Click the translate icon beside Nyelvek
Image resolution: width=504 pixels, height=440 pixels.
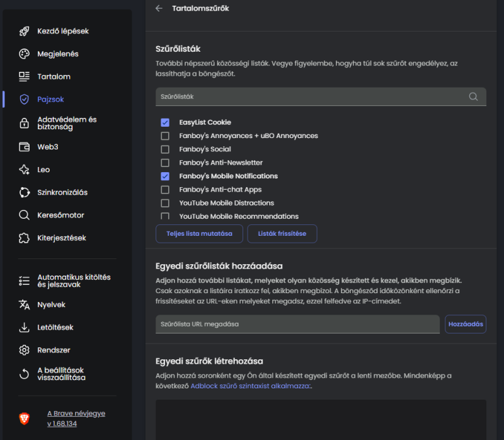(24, 304)
